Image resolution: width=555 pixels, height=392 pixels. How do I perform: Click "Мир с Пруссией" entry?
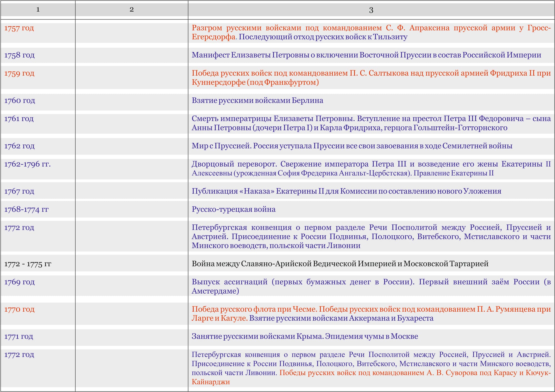click(x=352, y=146)
